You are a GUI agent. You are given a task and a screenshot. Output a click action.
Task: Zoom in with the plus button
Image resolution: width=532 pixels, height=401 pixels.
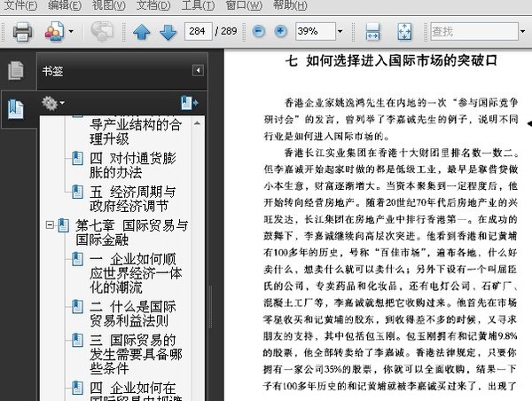(x=280, y=32)
